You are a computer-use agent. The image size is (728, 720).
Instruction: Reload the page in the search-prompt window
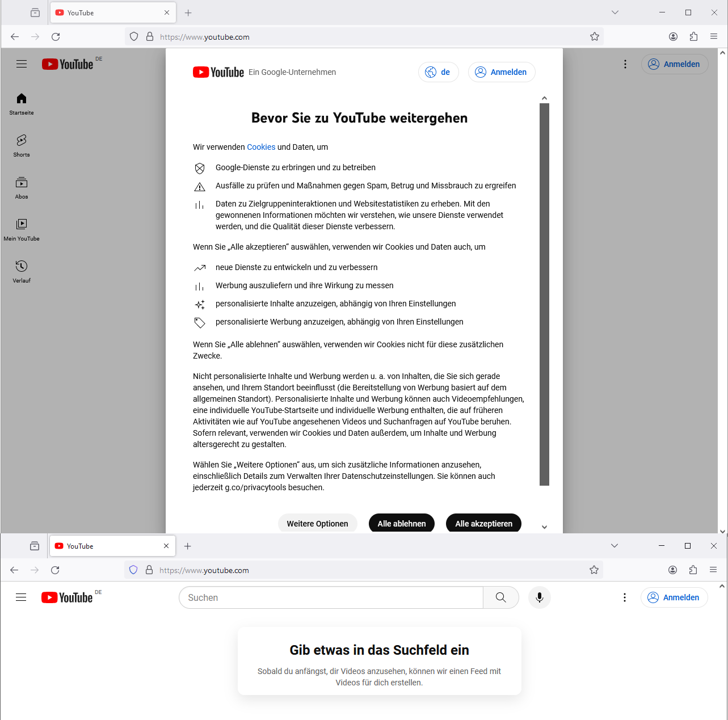click(x=55, y=570)
